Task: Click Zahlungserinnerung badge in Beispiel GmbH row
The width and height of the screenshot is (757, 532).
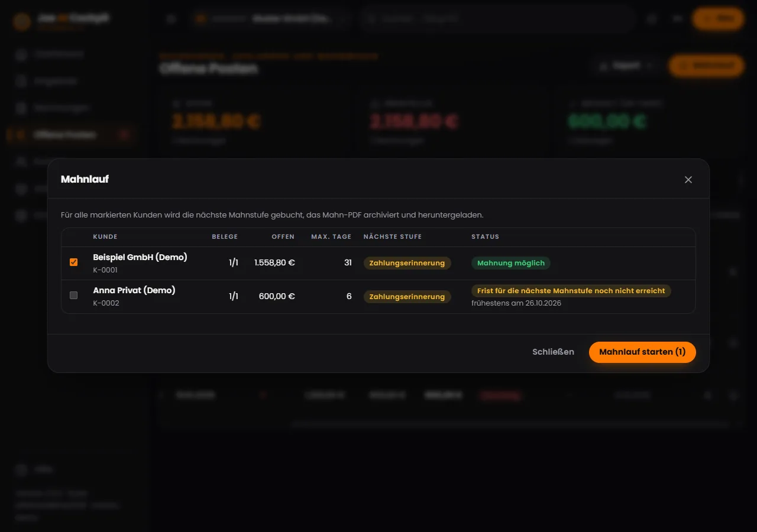Action: [407, 263]
